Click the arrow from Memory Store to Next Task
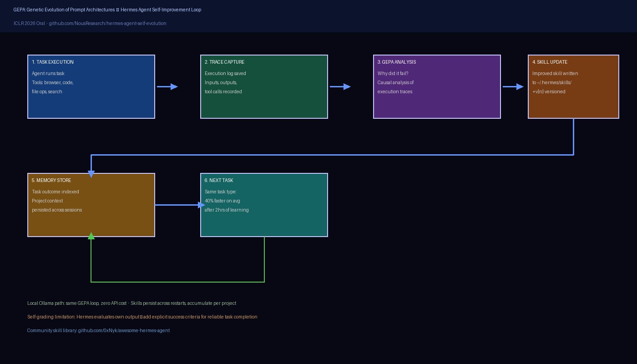Screen dimensions: 637x364 point(177,205)
